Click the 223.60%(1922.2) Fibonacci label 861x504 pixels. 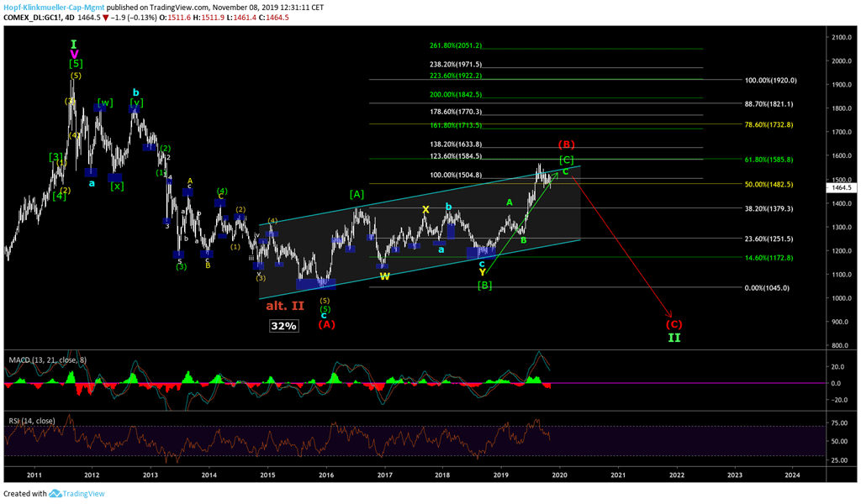coord(456,76)
